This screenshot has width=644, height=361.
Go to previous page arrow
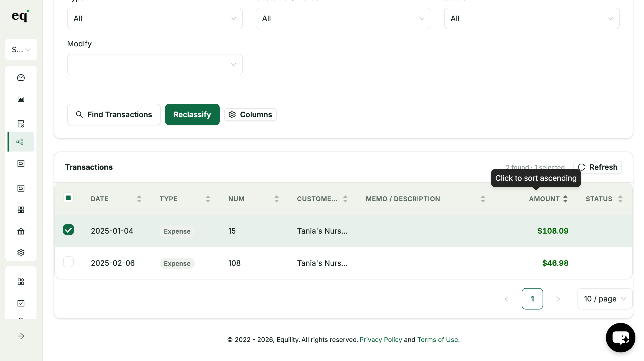point(507,299)
